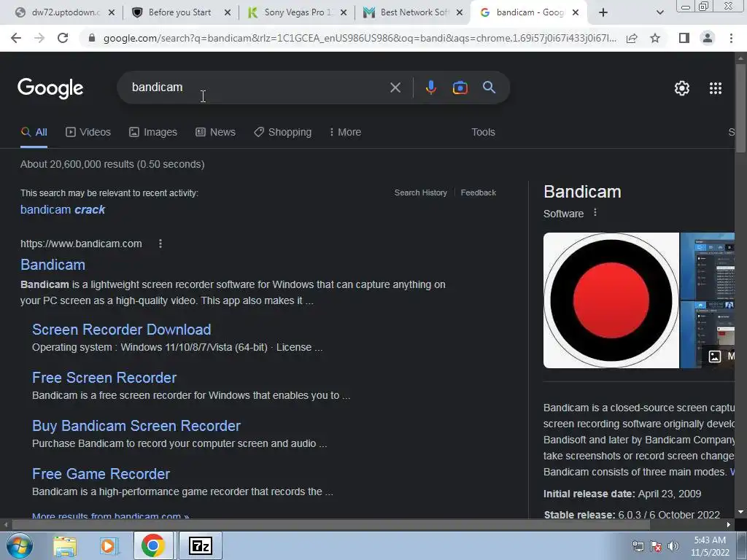Select the Images results filter
The width and height of the screenshot is (747, 560).
pyautogui.click(x=153, y=133)
